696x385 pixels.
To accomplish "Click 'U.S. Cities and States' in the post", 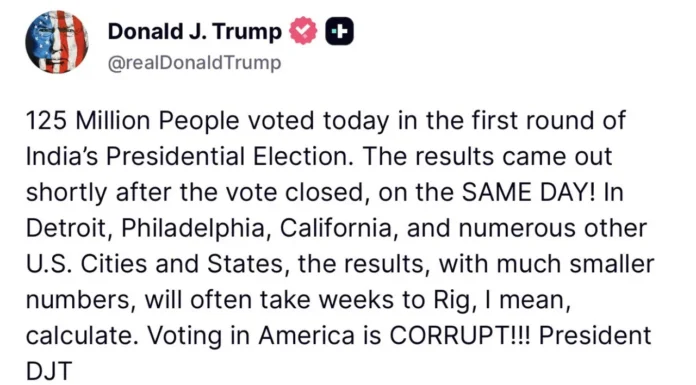I will pyautogui.click(x=156, y=264).
